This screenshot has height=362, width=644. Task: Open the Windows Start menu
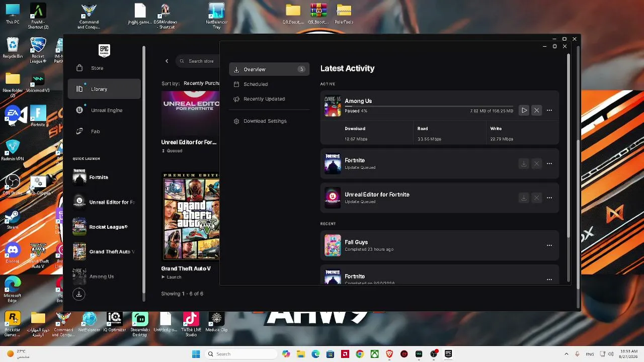(196, 354)
